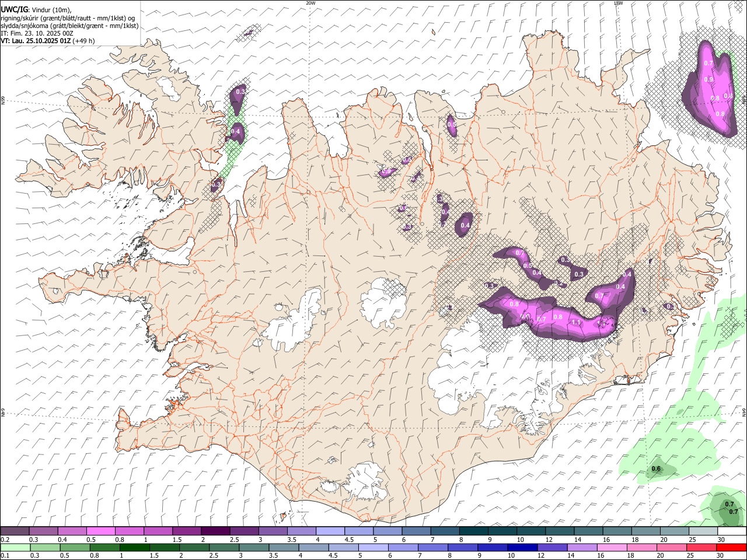Select the light pink swatch starting at 16 in rain row
This screenshot has height=560, width=747.
click(x=613, y=547)
